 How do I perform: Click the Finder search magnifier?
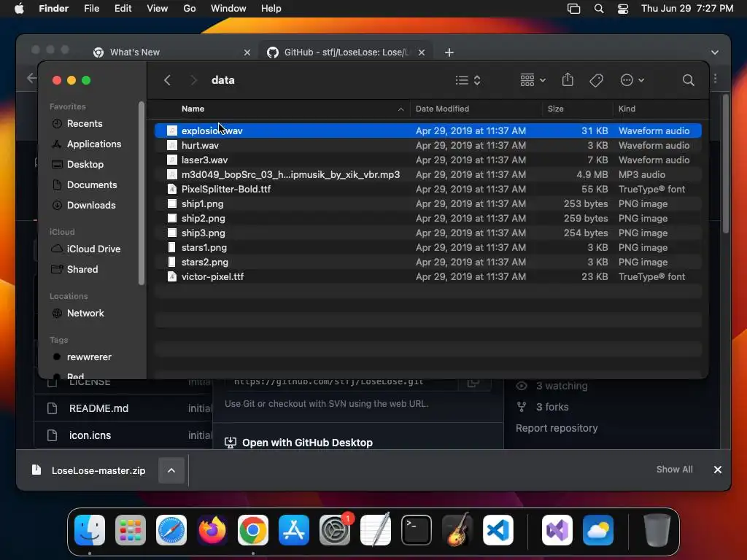688,80
